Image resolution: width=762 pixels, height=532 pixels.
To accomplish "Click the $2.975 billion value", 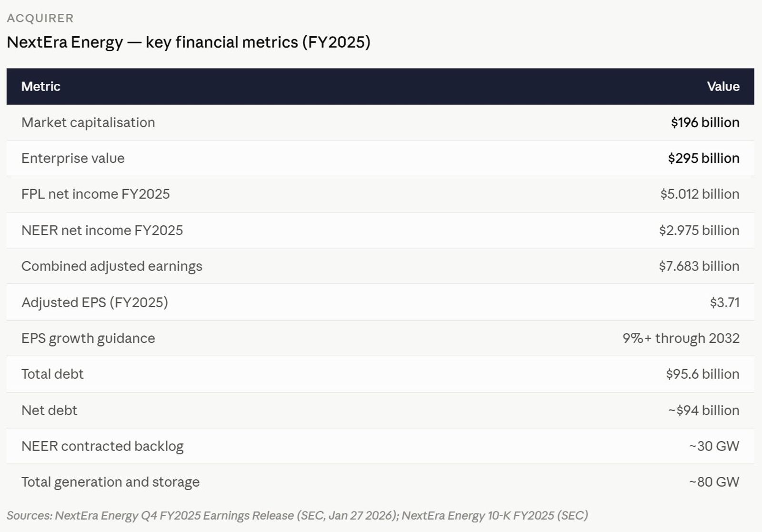I will 699,230.
